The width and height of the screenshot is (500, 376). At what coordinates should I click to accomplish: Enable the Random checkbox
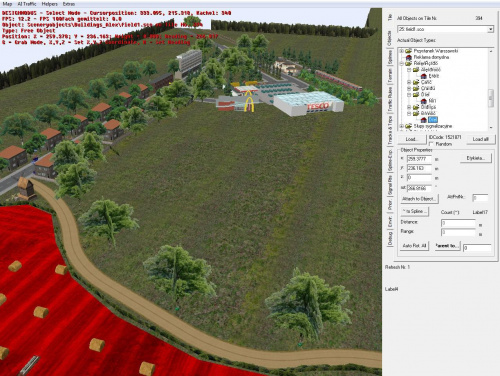point(431,144)
